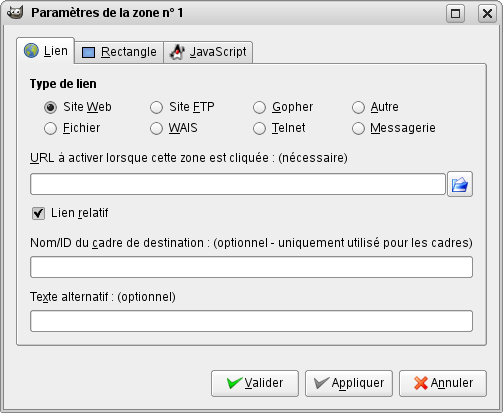
Task: Switch to the Rectangle tab
Action: pos(119,52)
